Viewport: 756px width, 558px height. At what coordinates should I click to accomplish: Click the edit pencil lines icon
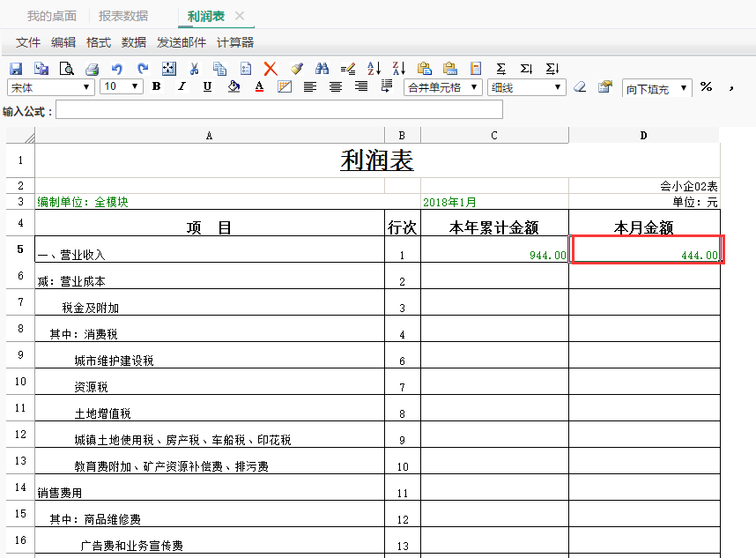pyautogui.click(x=348, y=69)
